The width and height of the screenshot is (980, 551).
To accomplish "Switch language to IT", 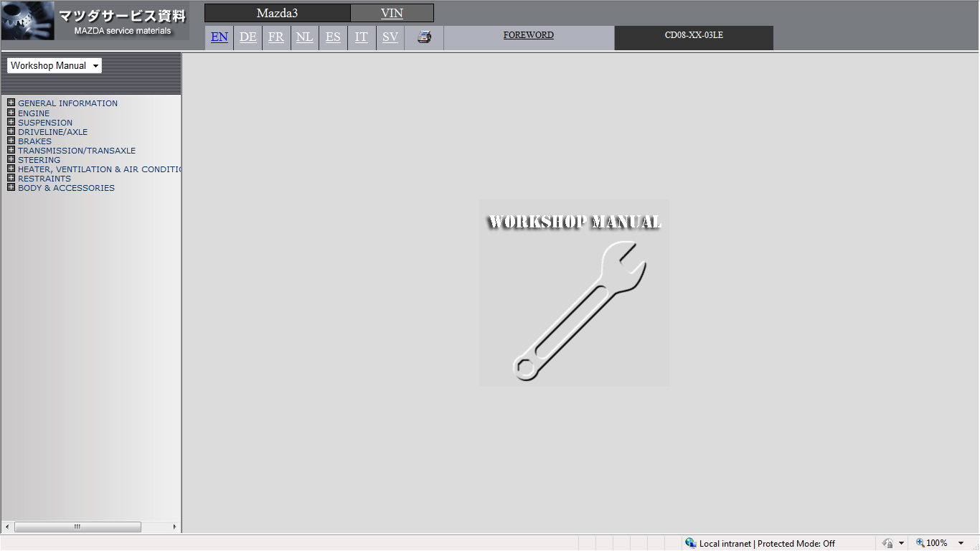I will pos(362,37).
